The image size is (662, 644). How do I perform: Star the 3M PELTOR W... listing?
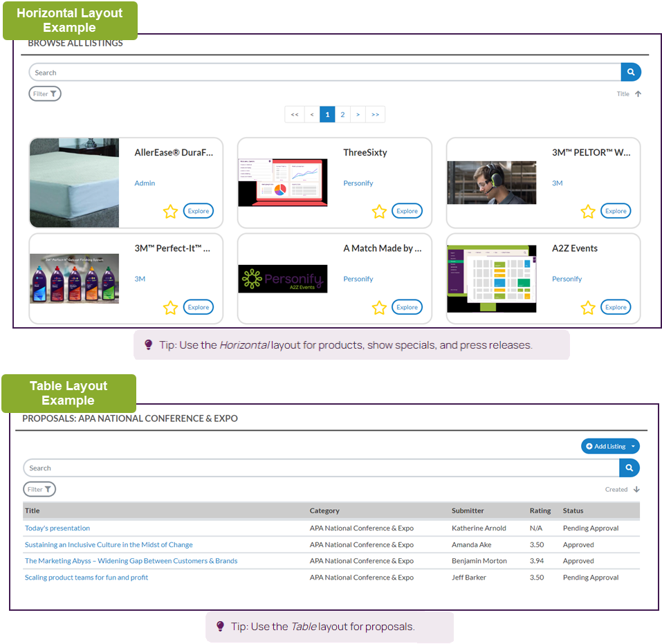(588, 211)
